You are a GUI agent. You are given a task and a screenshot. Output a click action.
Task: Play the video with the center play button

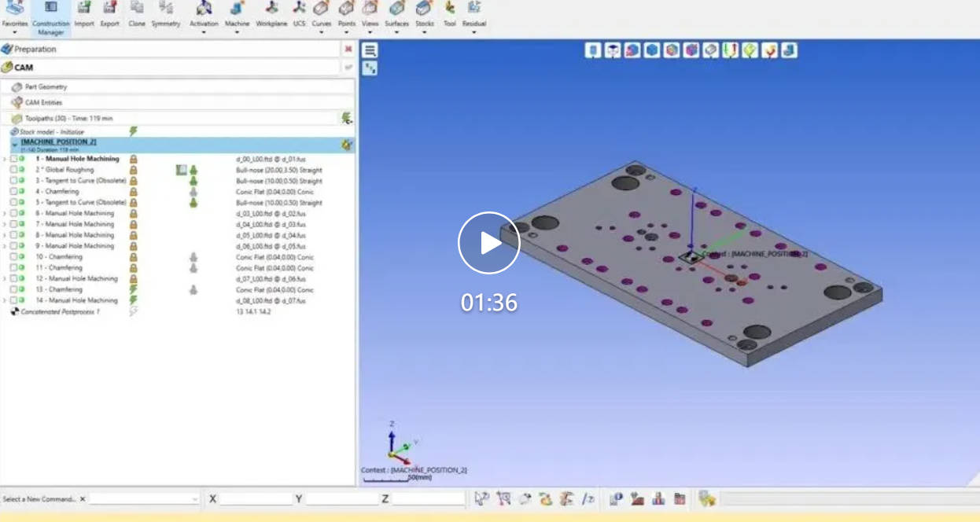tap(488, 243)
